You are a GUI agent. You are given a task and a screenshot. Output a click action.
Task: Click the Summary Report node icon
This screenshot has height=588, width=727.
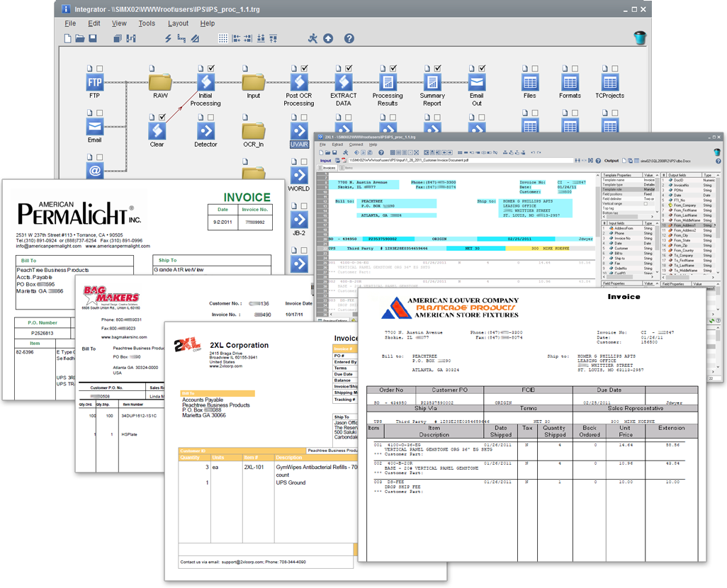(x=432, y=82)
